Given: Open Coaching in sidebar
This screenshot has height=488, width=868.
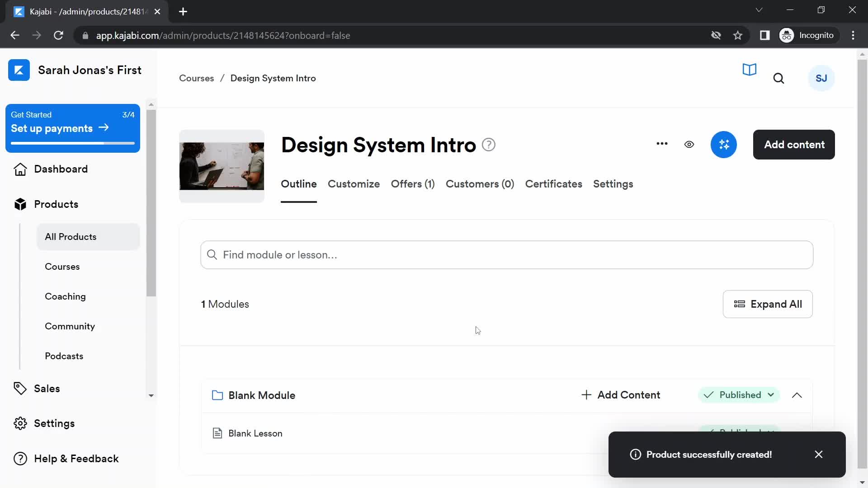Looking at the screenshot, I should (x=65, y=296).
